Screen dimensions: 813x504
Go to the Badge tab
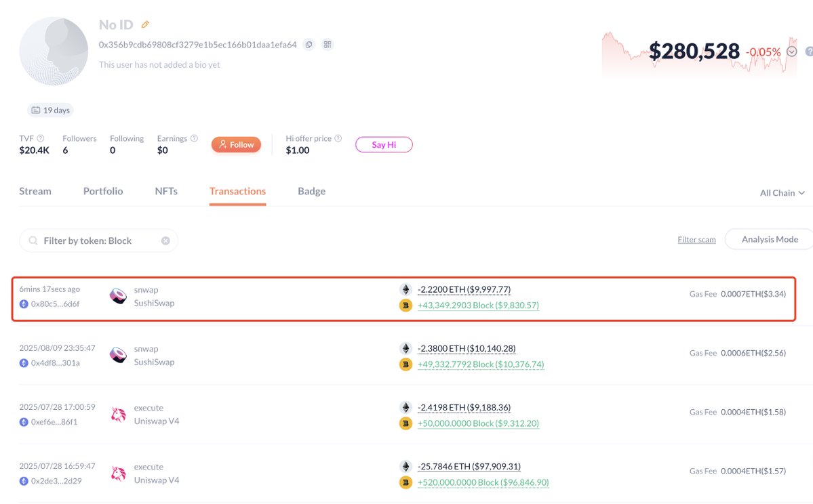click(312, 191)
